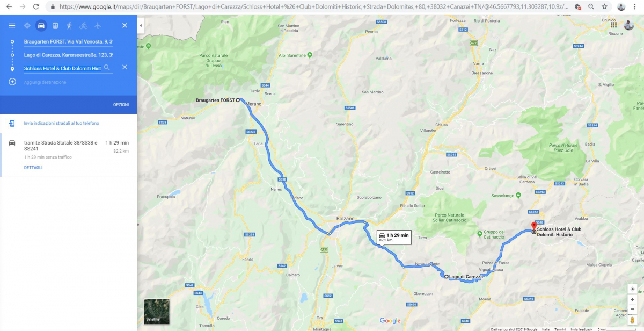Select the cycling travel mode
The image size is (644, 331).
[x=83, y=26]
